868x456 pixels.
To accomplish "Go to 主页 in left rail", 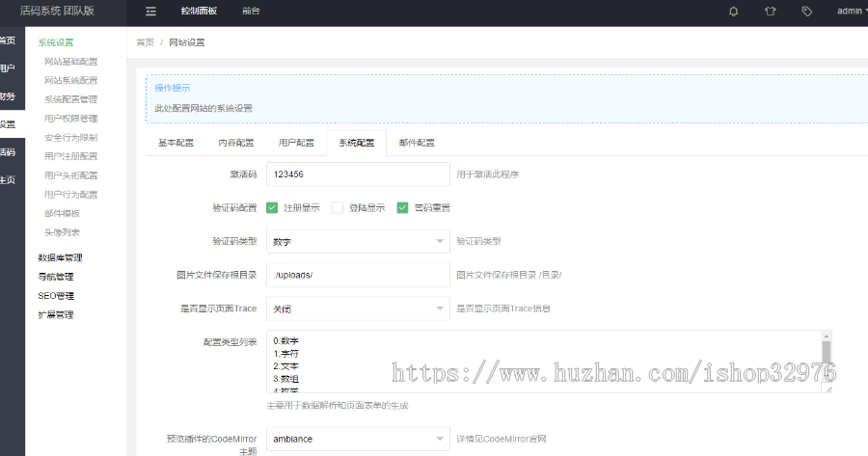I will pyautogui.click(x=13, y=180).
